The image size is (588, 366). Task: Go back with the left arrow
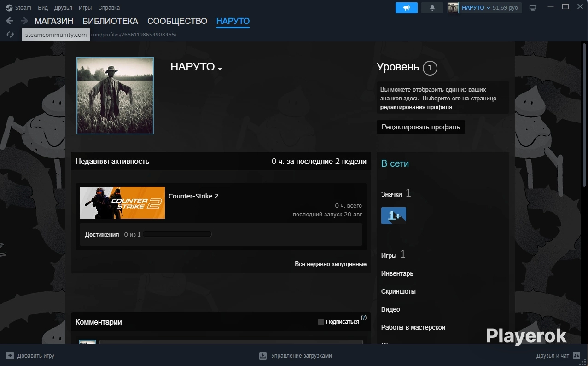pos(10,21)
